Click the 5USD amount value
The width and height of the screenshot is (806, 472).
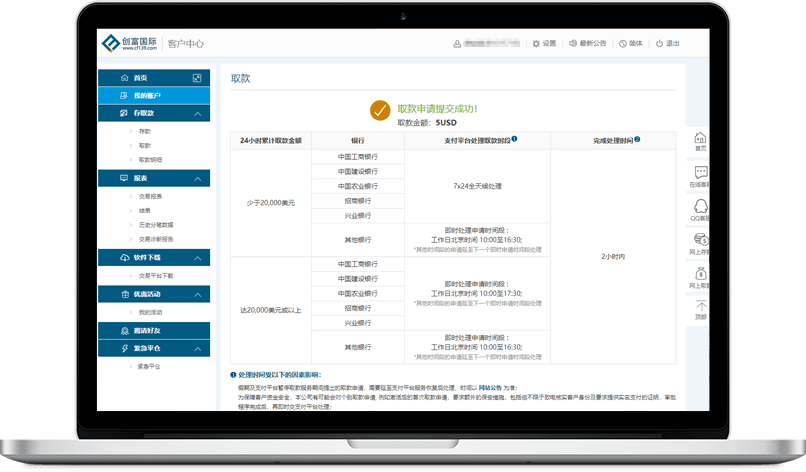pos(446,123)
